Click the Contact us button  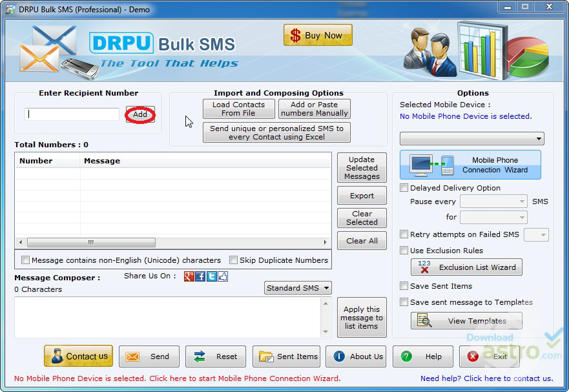coord(78,356)
